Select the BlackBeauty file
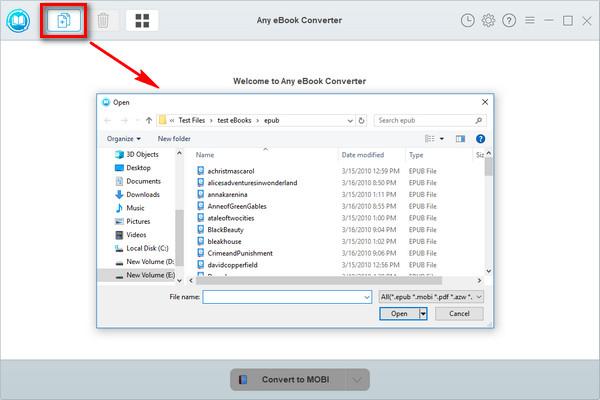600x400 pixels. [225, 230]
